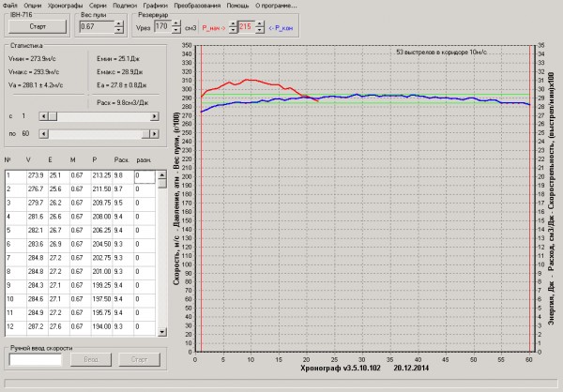The width and height of the screenshot is (563, 392).
Task: Click the reservoir volume field showing 170
Action: (162, 26)
